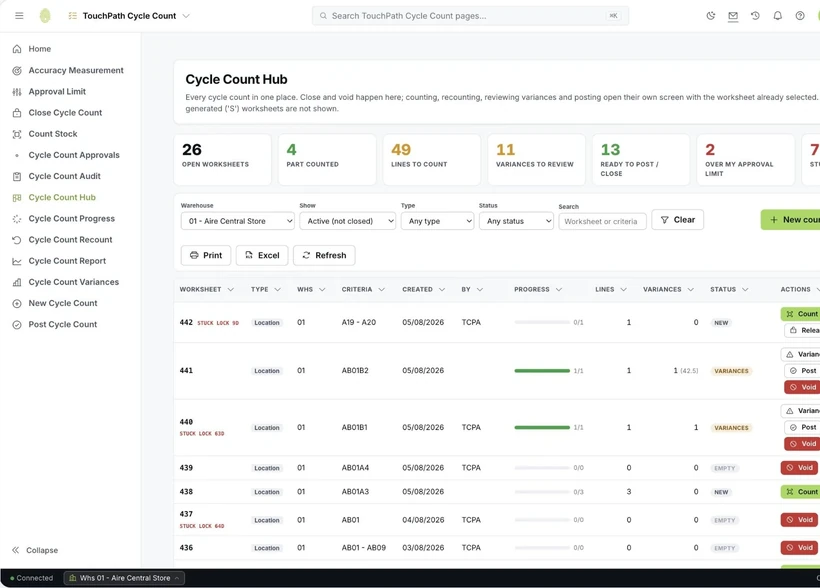The width and height of the screenshot is (820, 588).
Task: Open Cycle Count Variances page
Action: pos(74,282)
